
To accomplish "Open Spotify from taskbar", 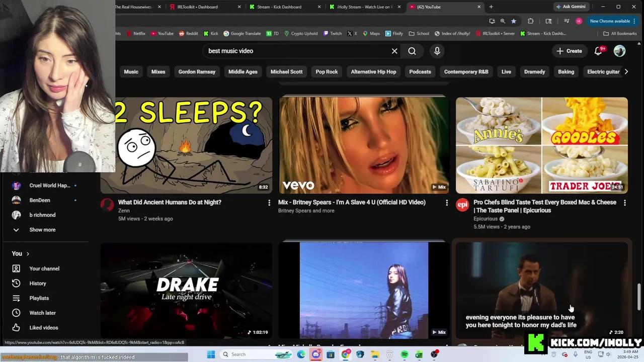I will pyautogui.click(x=405, y=354).
